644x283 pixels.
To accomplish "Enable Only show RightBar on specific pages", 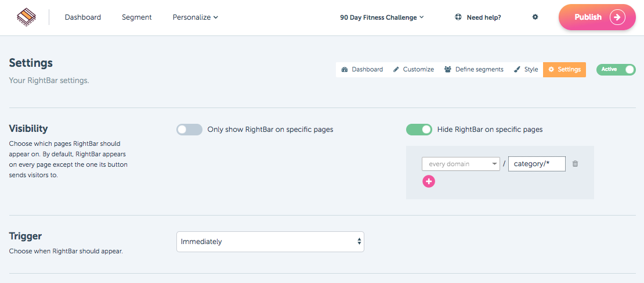I will click(189, 130).
